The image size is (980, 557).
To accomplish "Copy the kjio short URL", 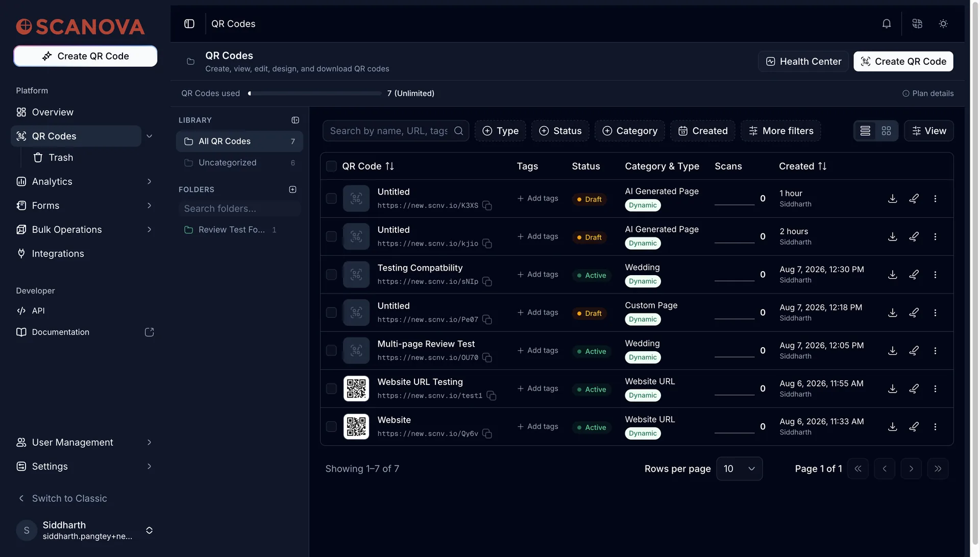I will click(x=487, y=244).
